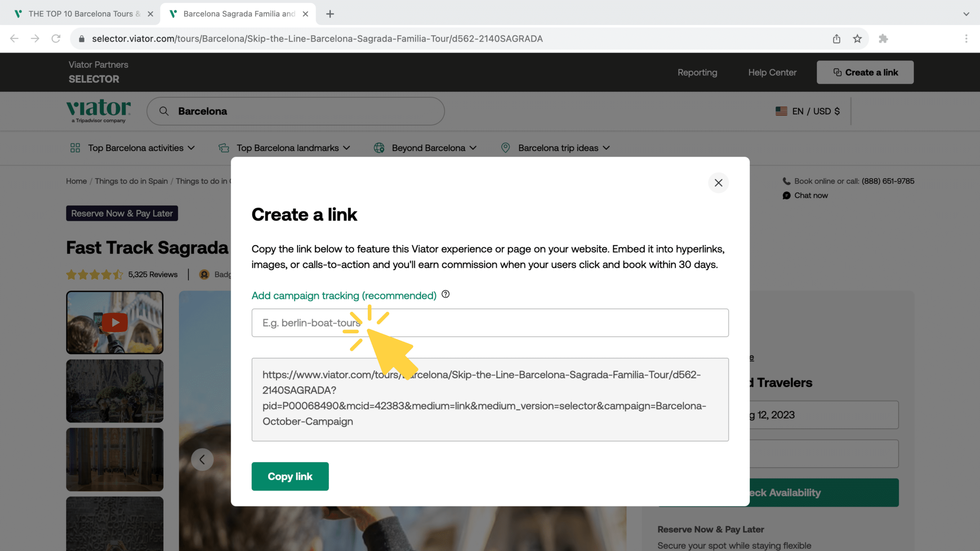Close the Barcelona Sagrada Familia tab
This screenshot has height=551, width=980.
(x=305, y=14)
